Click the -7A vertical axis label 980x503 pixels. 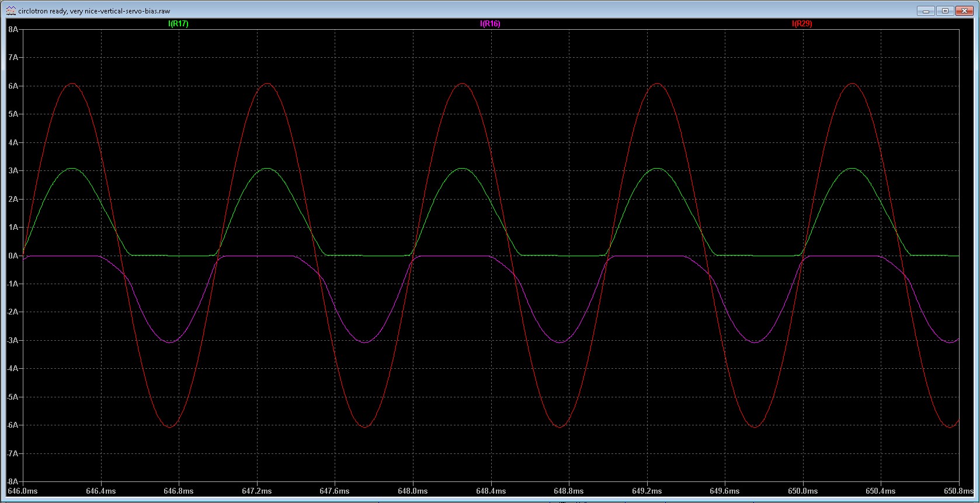(x=12, y=454)
